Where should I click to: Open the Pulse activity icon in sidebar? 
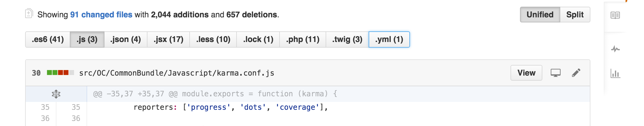point(615,49)
